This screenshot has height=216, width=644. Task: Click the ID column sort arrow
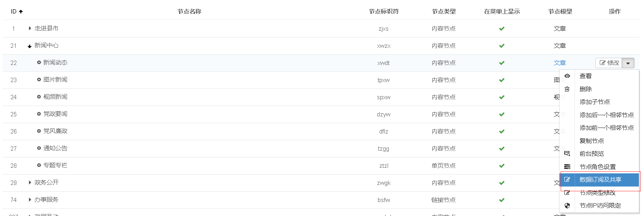21,12
